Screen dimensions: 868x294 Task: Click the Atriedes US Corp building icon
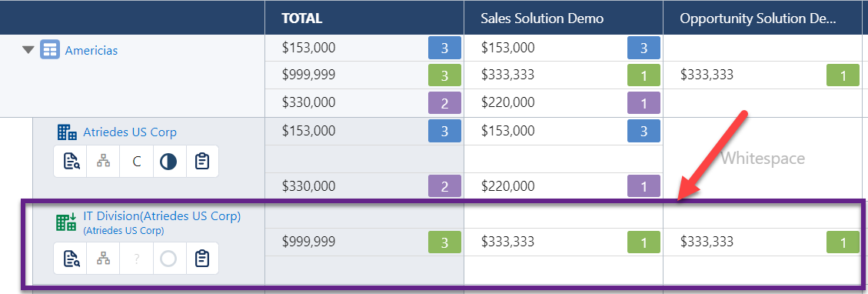pos(67,132)
